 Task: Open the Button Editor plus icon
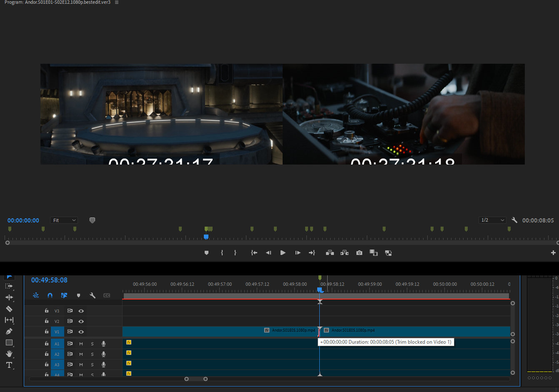(553, 253)
